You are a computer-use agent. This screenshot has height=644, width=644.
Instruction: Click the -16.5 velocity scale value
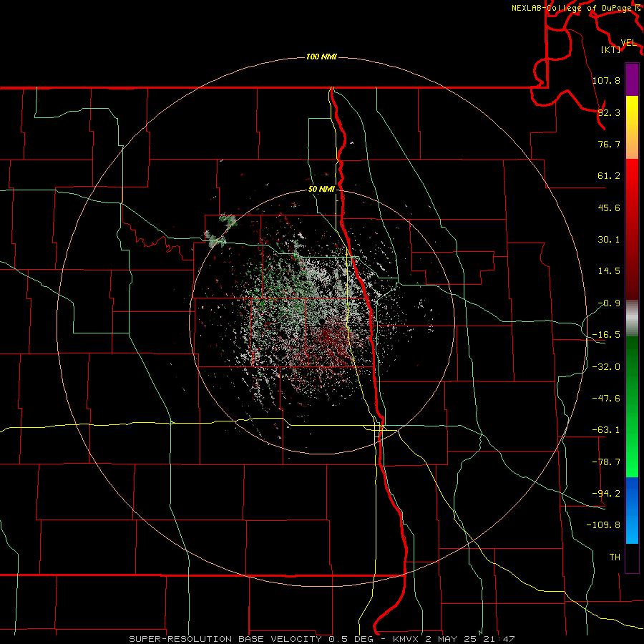point(606,335)
